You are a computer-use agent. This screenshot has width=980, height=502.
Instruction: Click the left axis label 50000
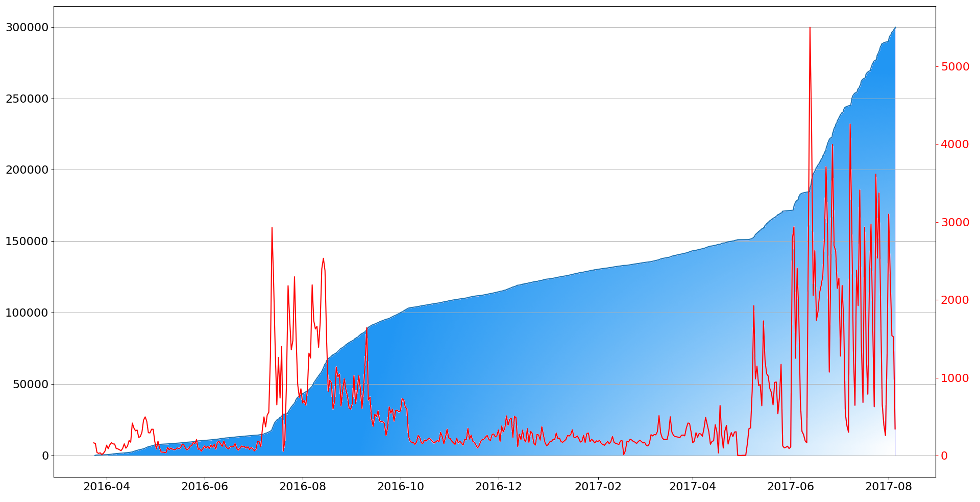(31, 385)
